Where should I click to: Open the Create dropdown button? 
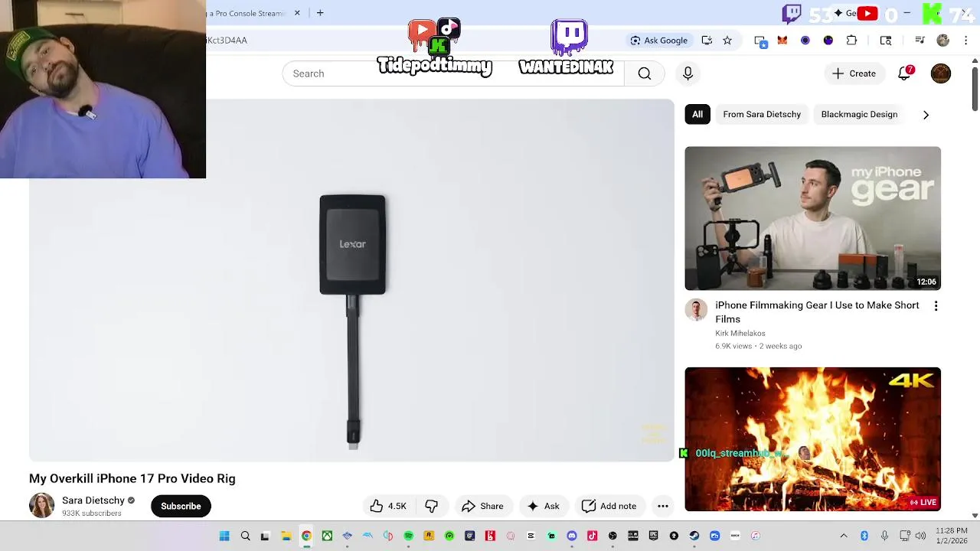(x=854, y=73)
